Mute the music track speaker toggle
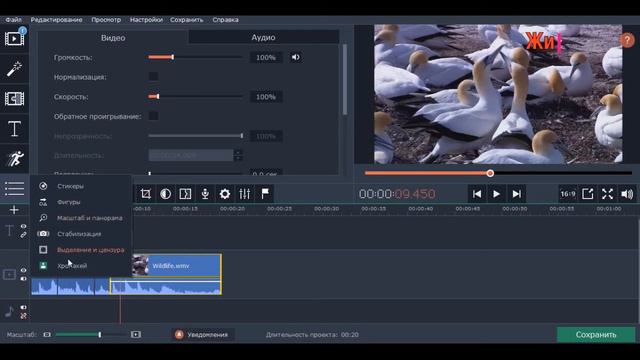This screenshot has height=360, width=640. point(23,307)
